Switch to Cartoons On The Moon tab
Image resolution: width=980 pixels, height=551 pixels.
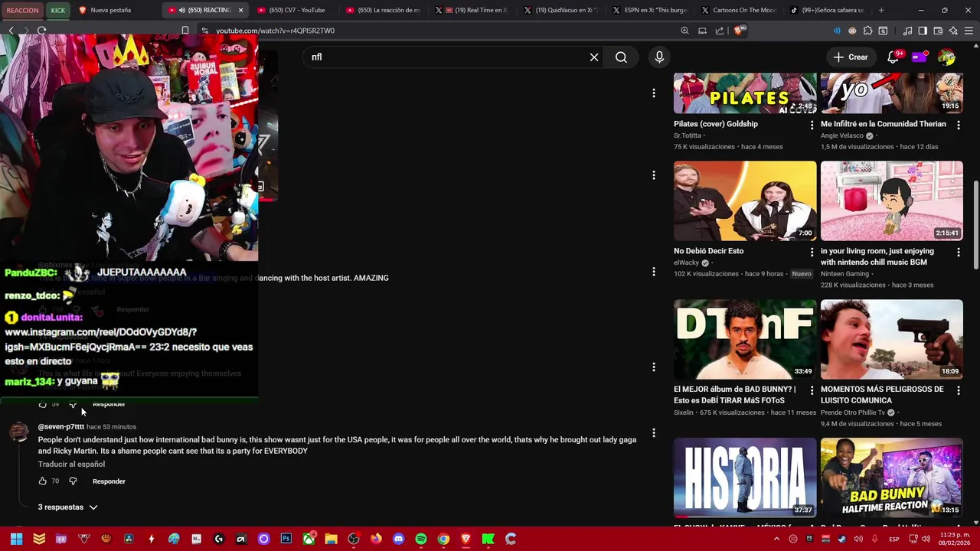point(738,10)
